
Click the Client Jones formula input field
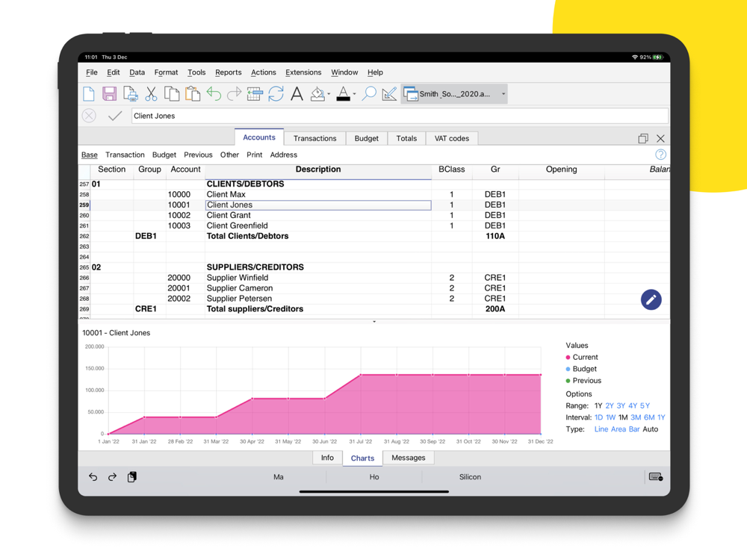[x=400, y=116]
